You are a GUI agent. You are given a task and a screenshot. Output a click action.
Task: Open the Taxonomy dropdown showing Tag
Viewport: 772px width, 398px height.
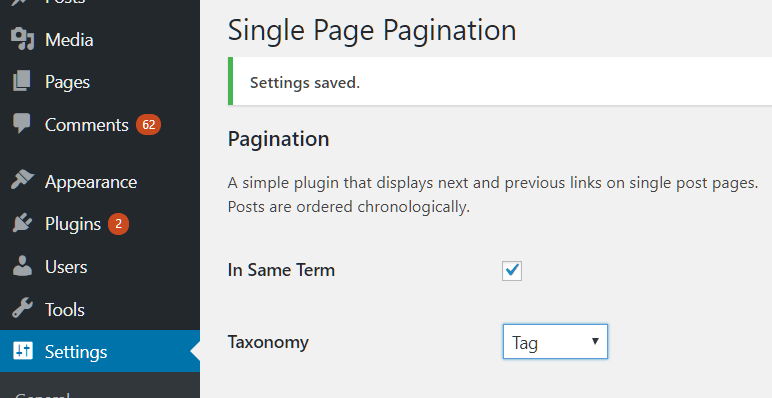555,341
